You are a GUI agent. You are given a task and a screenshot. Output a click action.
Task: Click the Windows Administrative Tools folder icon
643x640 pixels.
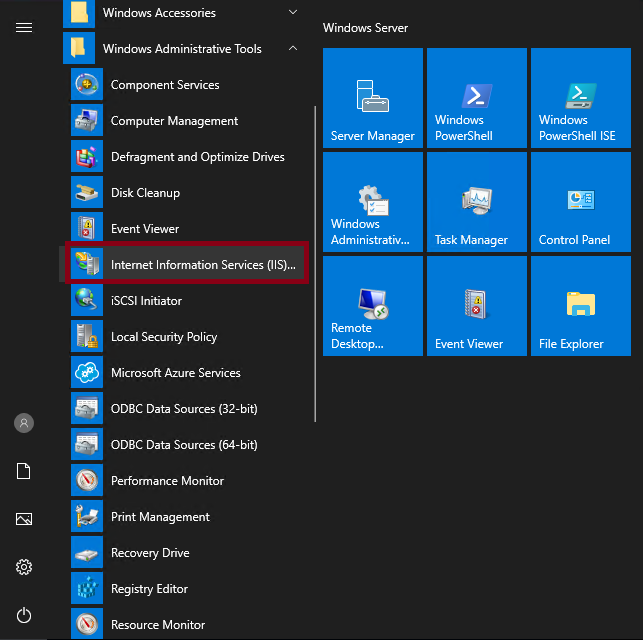tap(79, 48)
